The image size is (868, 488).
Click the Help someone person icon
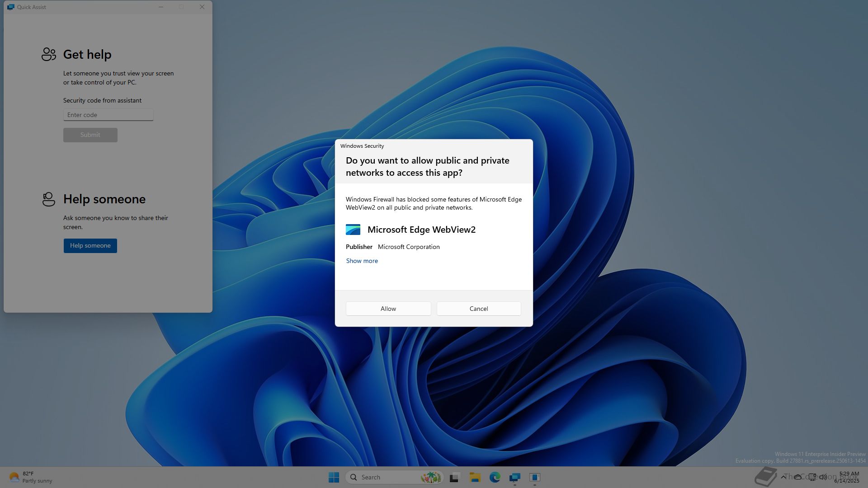pos(48,199)
